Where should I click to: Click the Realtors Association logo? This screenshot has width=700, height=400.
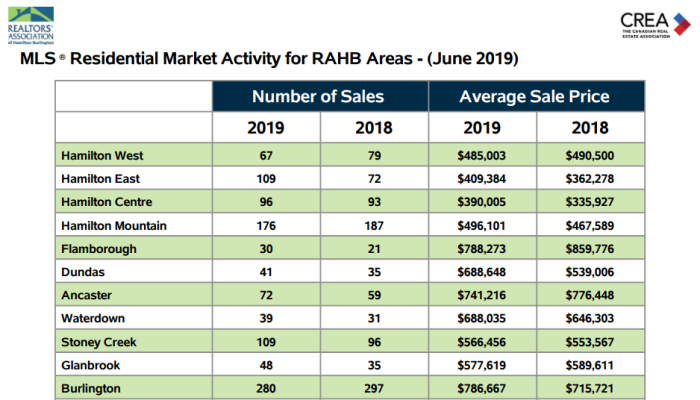coord(31,24)
